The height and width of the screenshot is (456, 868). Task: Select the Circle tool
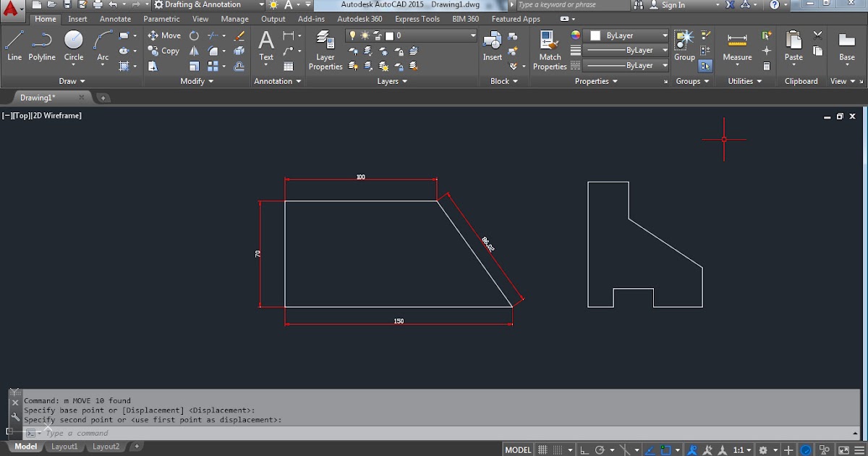click(x=73, y=43)
